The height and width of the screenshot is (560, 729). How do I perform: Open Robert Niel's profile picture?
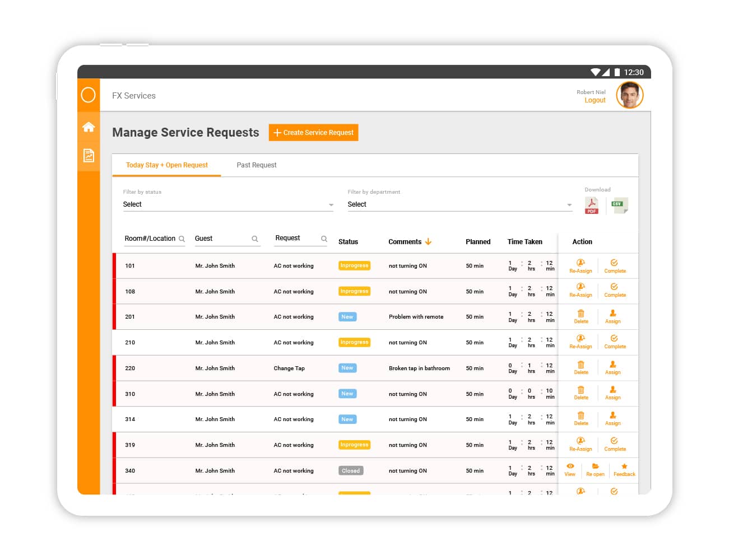point(630,95)
